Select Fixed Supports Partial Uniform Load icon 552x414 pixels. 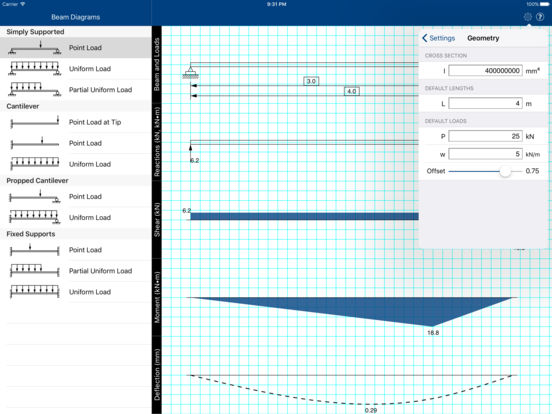(x=34, y=271)
